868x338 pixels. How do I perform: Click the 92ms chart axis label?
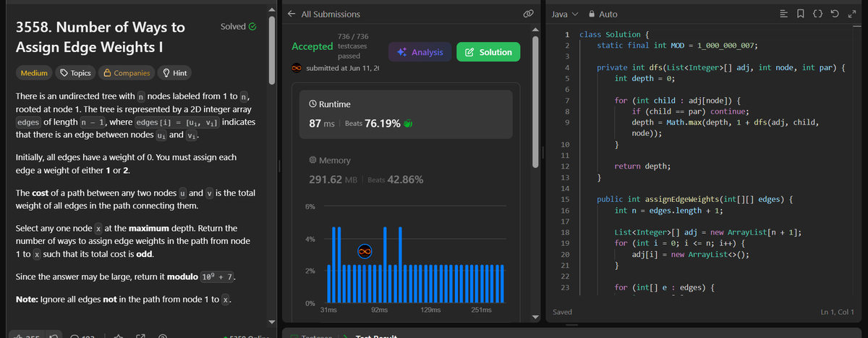click(x=378, y=310)
